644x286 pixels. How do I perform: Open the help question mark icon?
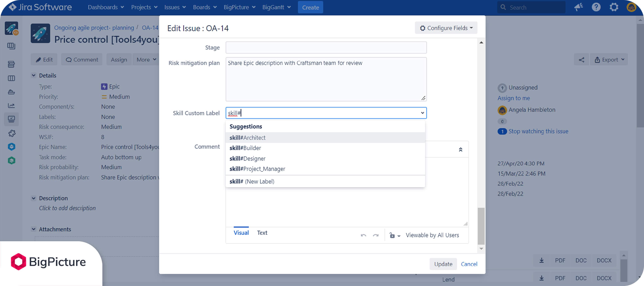click(x=596, y=7)
